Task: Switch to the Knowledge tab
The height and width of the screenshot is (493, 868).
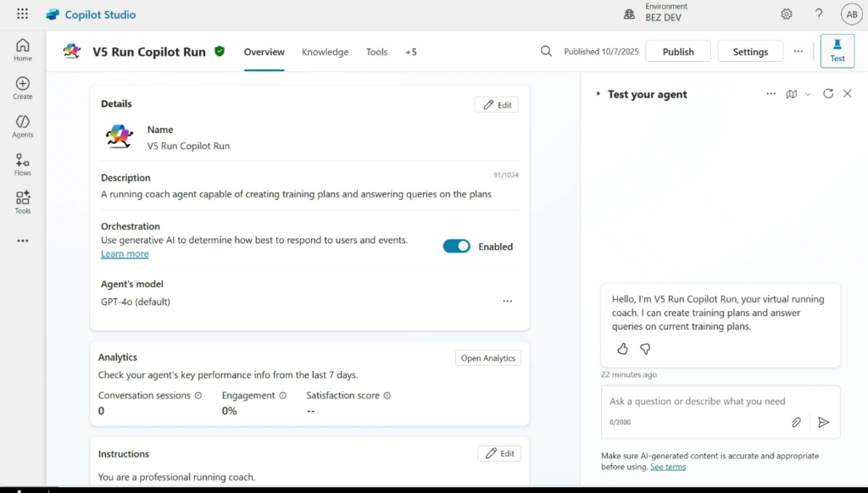Action: click(x=325, y=52)
